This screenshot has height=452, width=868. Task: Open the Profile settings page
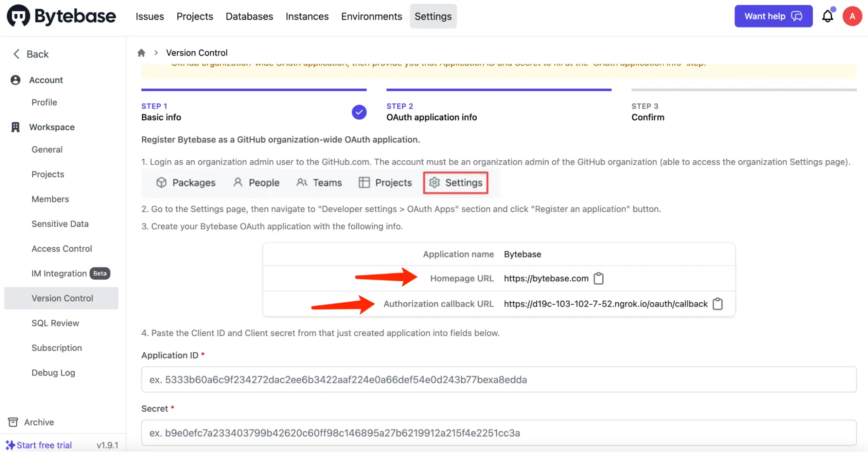coord(44,102)
